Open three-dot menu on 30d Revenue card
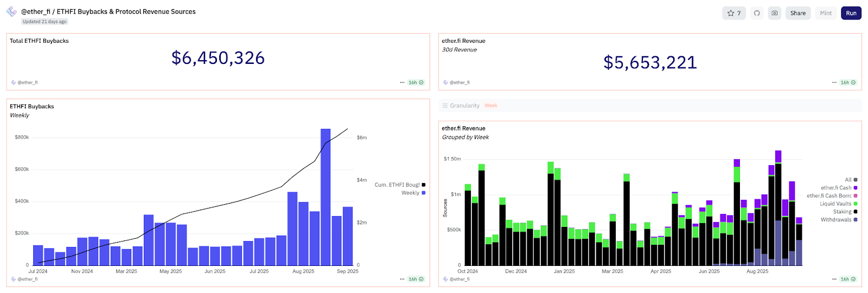 point(834,82)
